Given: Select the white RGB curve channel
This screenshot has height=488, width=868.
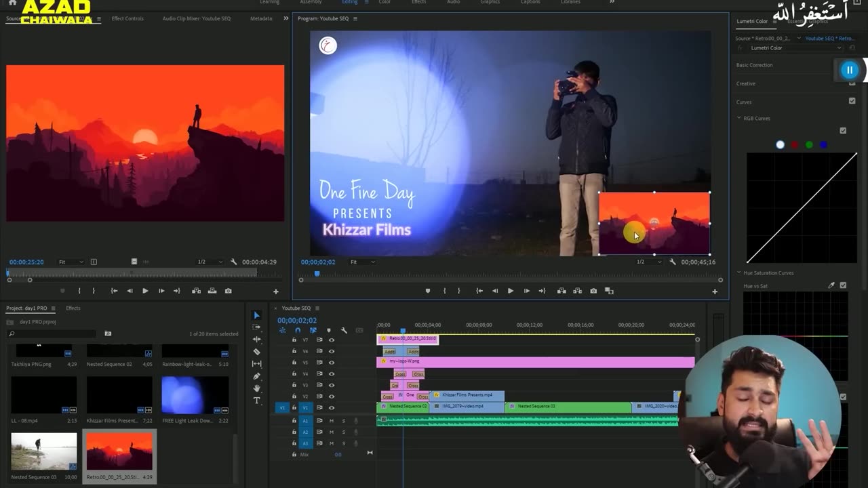Looking at the screenshot, I should pos(780,144).
